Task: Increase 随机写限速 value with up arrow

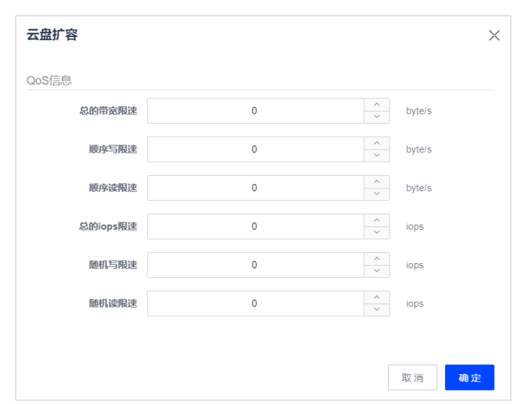Action: point(377,259)
